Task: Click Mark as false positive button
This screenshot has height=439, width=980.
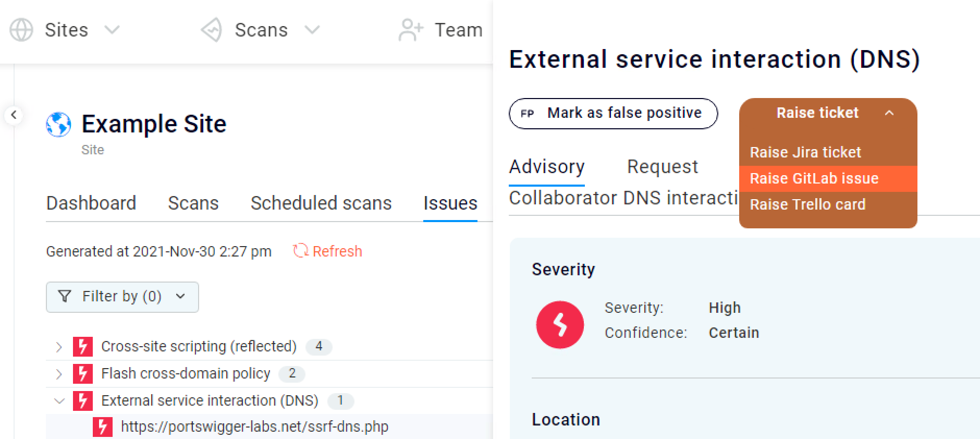Action: point(613,113)
